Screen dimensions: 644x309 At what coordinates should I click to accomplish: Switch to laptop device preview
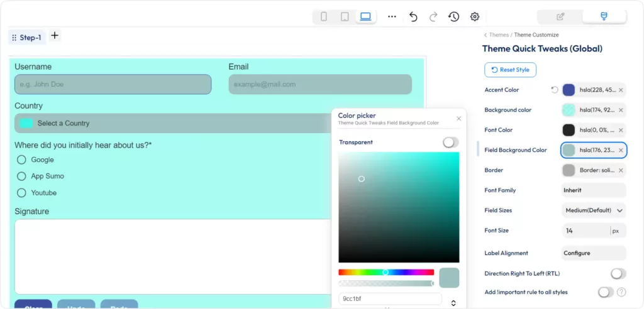tap(365, 17)
